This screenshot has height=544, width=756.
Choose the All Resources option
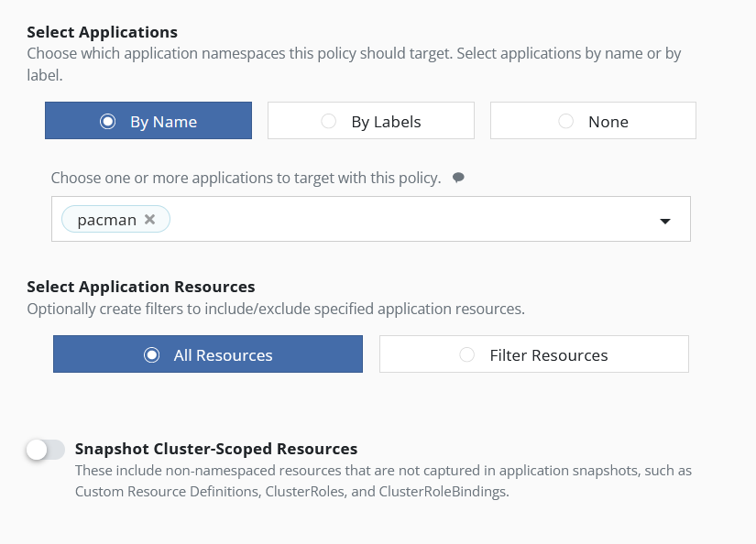208,354
